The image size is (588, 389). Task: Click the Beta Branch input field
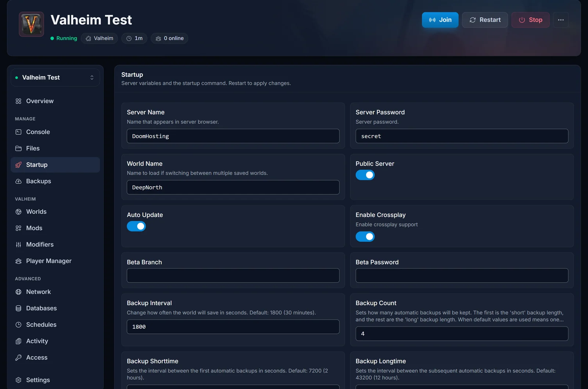click(x=233, y=275)
